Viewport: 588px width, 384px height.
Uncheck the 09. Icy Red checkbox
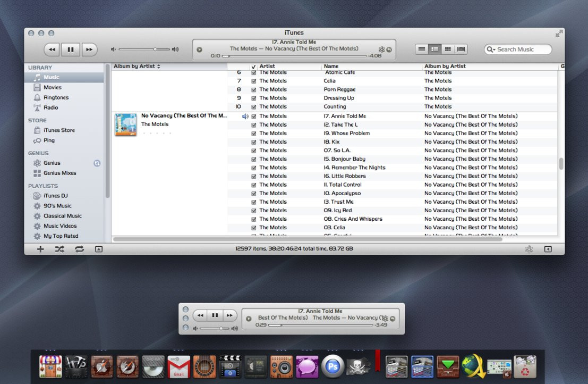click(x=254, y=211)
